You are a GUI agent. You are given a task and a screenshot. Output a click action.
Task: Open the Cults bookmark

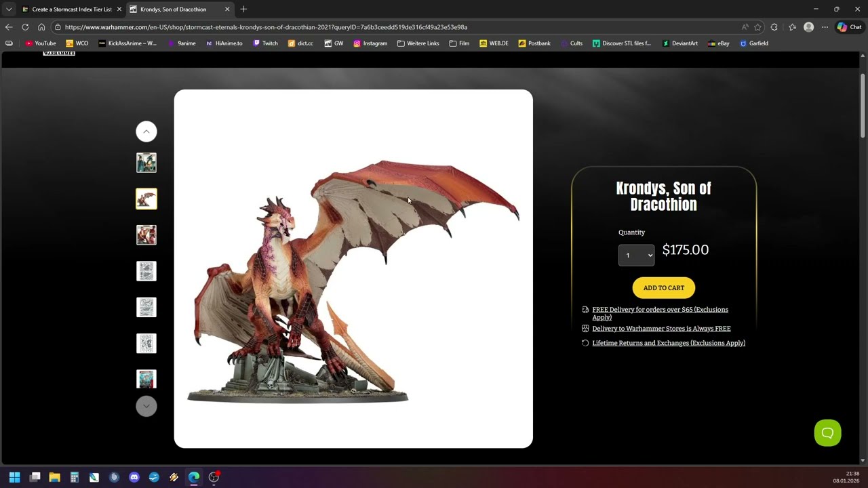[x=571, y=43]
